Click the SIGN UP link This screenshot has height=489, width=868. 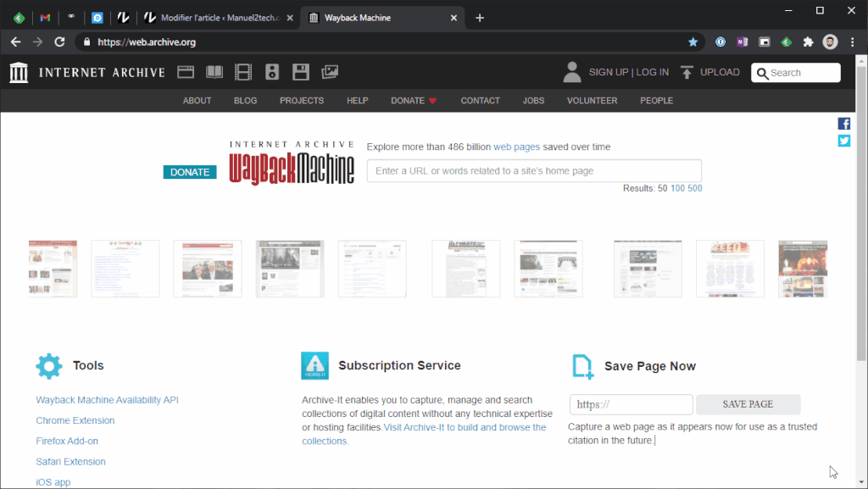point(609,73)
